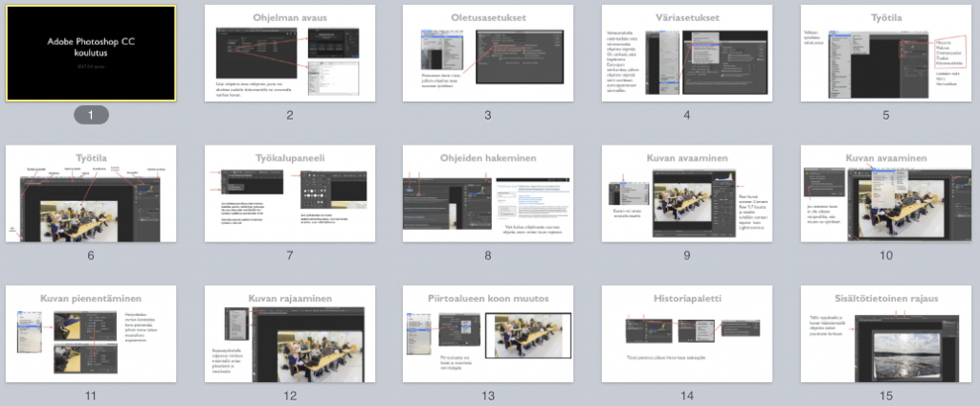Choose the Työkalupaneeli slide
This screenshot has width=980, height=406.
290,193
